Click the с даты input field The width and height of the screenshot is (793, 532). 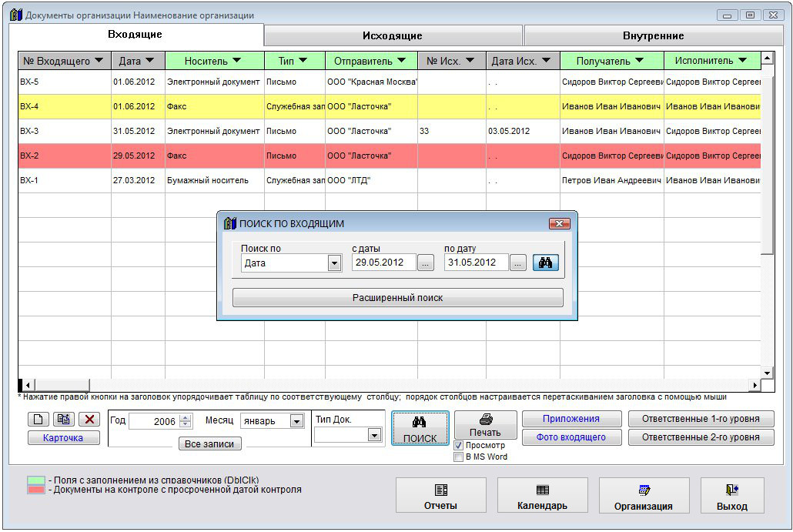(383, 263)
